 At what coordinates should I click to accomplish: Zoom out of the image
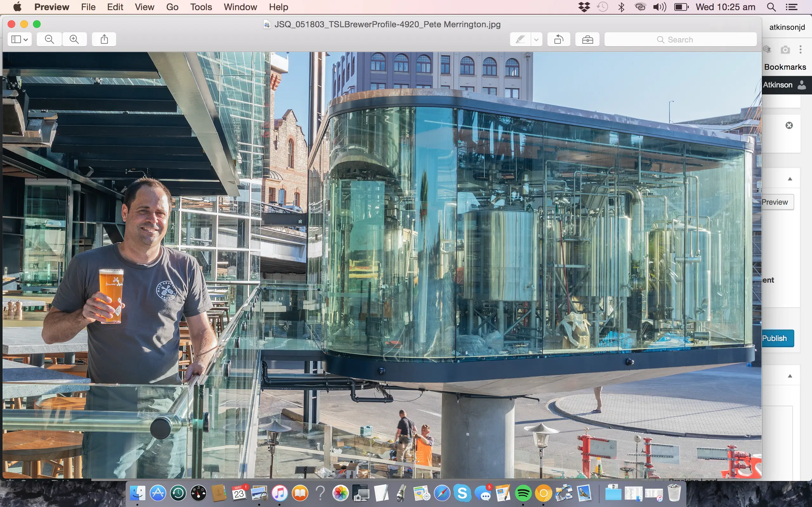(x=49, y=40)
